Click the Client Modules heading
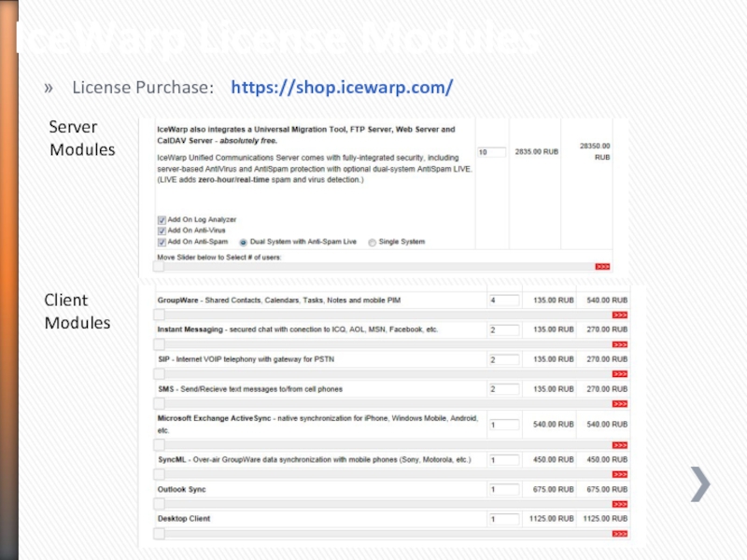747x560 pixels. 78,312
